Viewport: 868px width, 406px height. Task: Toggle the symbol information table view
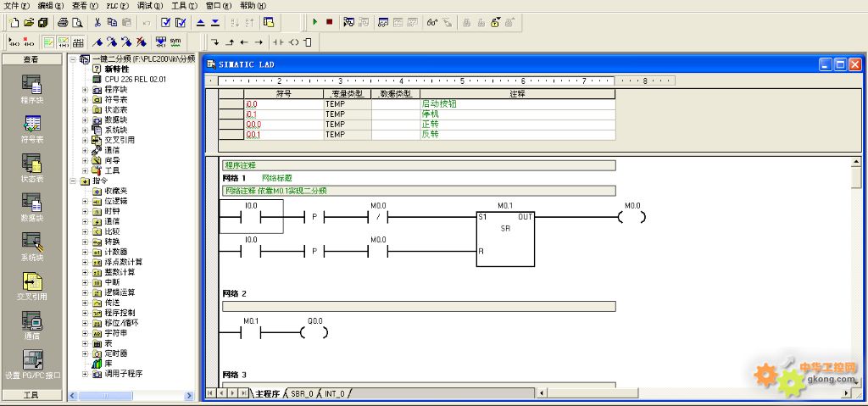pos(78,42)
